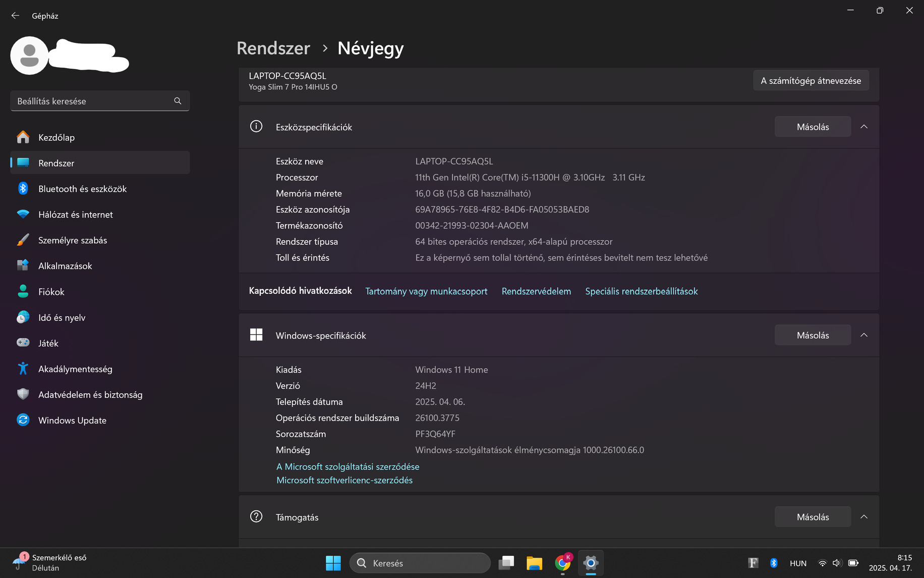Click the Wi-Fi network tray icon

822,563
